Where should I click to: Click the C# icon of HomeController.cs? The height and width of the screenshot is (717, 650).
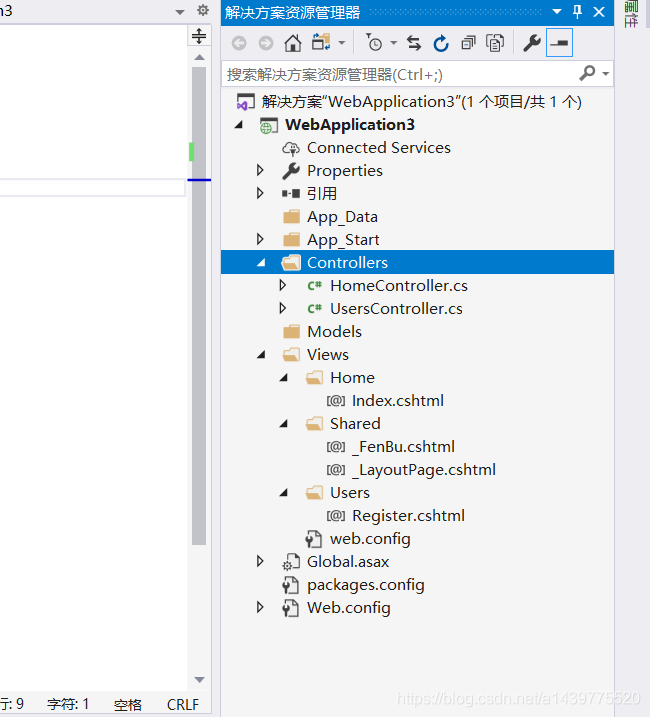(x=315, y=286)
